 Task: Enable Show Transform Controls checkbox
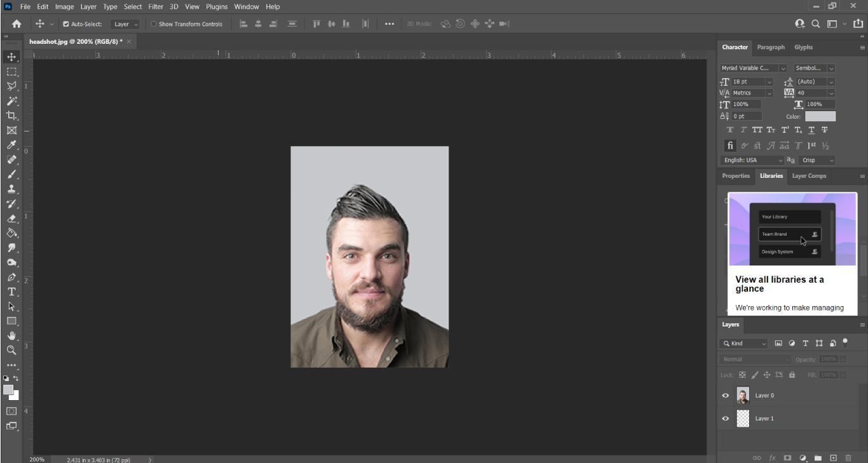click(154, 24)
